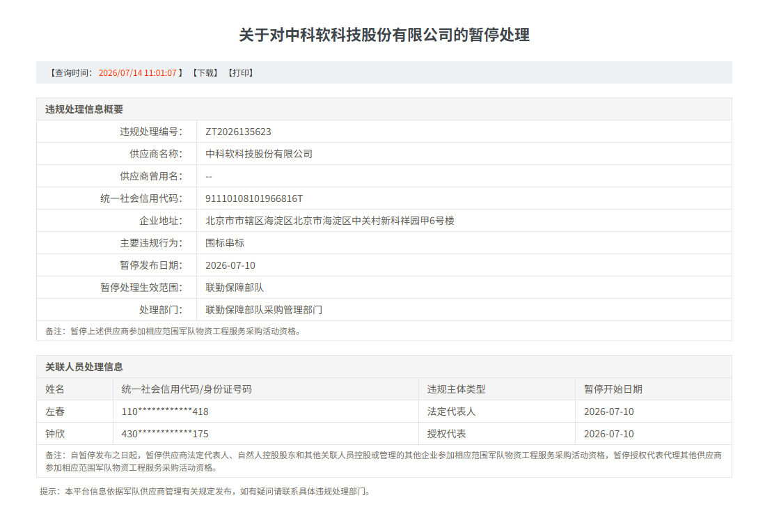Select the role 法定代表人
This screenshot has width=772, height=532.
[x=451, y=412]
